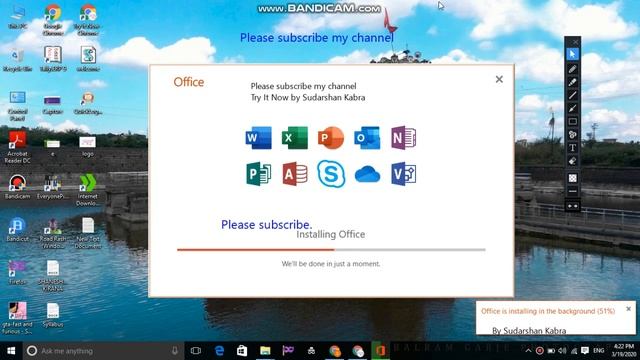Open the Recycle Bin desktop icon
The image size is (640, 360).
pos(17,60)
